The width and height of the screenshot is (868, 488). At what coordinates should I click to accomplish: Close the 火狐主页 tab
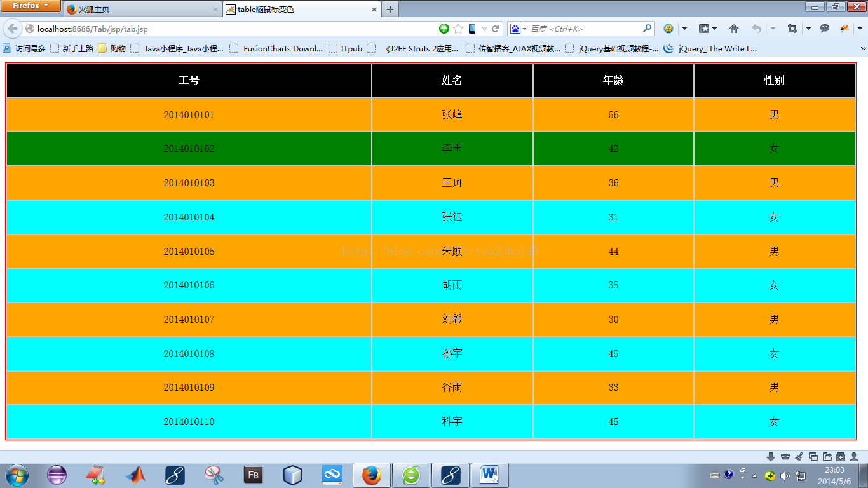point(215,10)
